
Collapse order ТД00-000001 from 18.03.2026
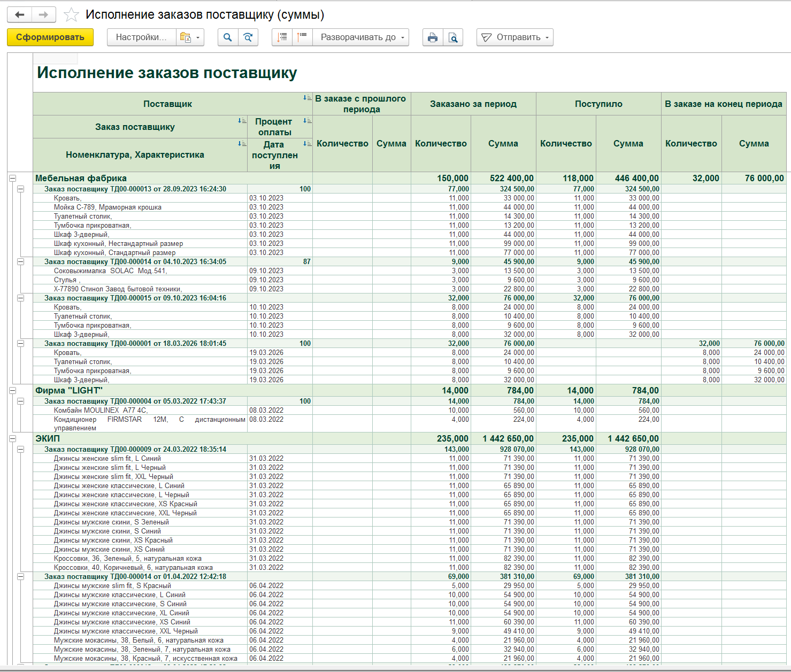[20, 344]
